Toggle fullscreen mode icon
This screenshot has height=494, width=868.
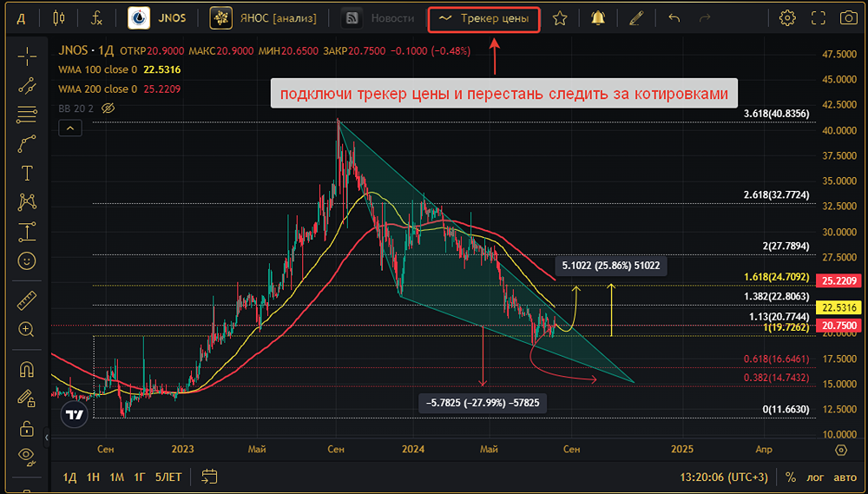tap(819, 18)
